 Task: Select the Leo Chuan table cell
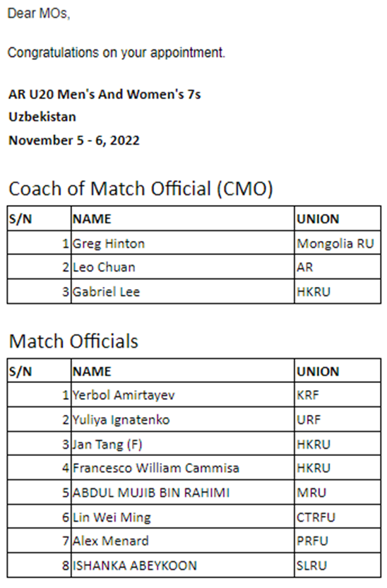[x=182, y=267]
